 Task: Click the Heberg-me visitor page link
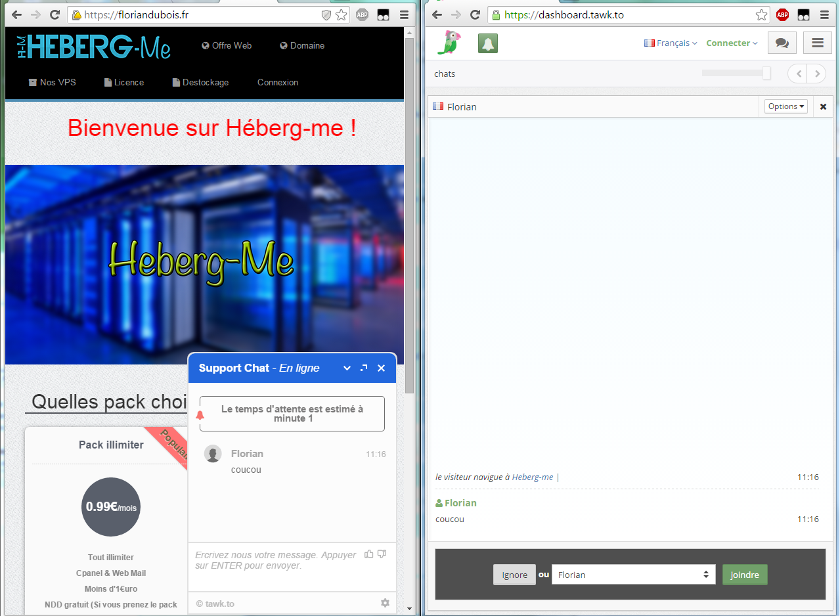(x=533, y=477)
